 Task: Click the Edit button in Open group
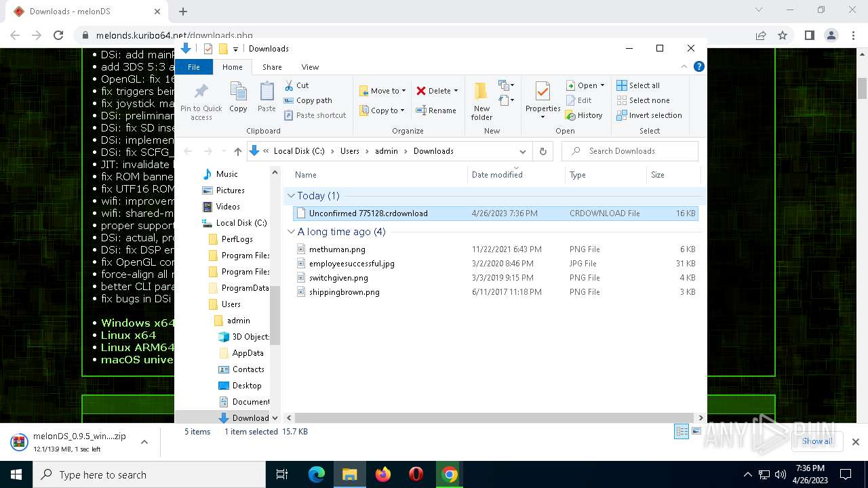click(578, 100)
